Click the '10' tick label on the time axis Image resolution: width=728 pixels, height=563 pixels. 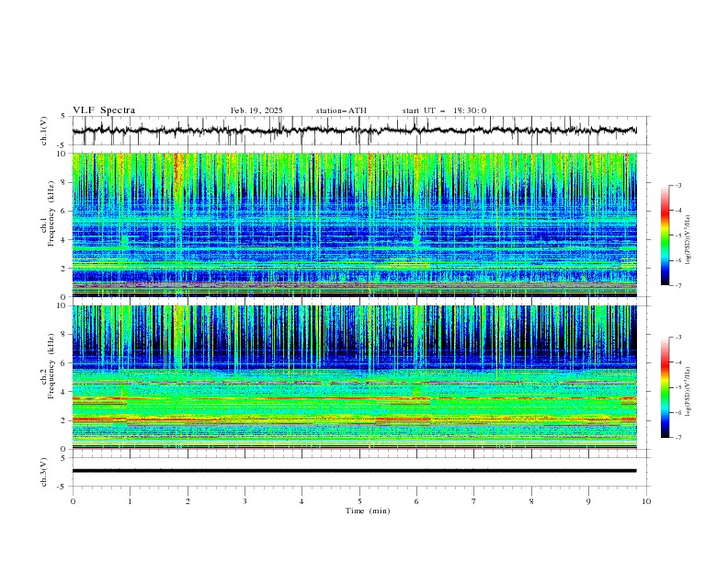pos(646,501)
